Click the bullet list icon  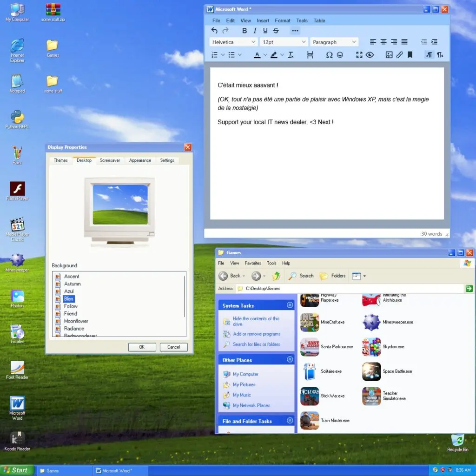(x=231, y=55)
